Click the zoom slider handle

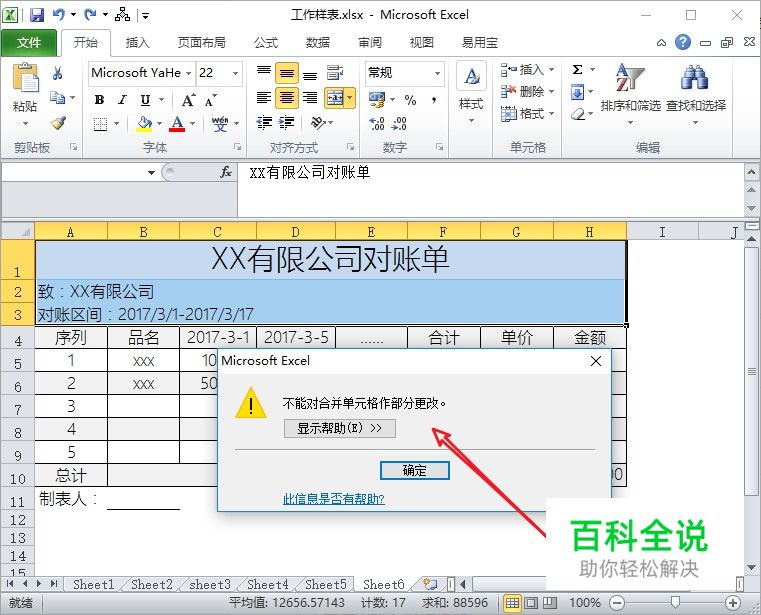[x=675, y=602]
